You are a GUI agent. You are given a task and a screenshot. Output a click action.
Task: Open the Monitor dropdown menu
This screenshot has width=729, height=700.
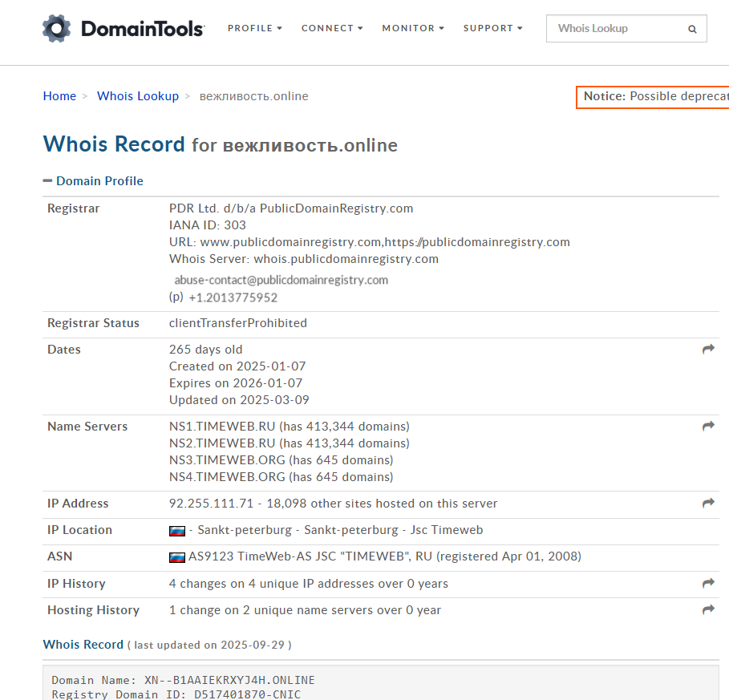(x=413, y=28)
